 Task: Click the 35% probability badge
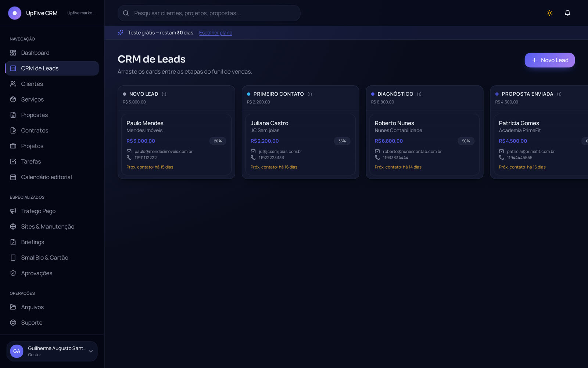(x=342, y=141)
